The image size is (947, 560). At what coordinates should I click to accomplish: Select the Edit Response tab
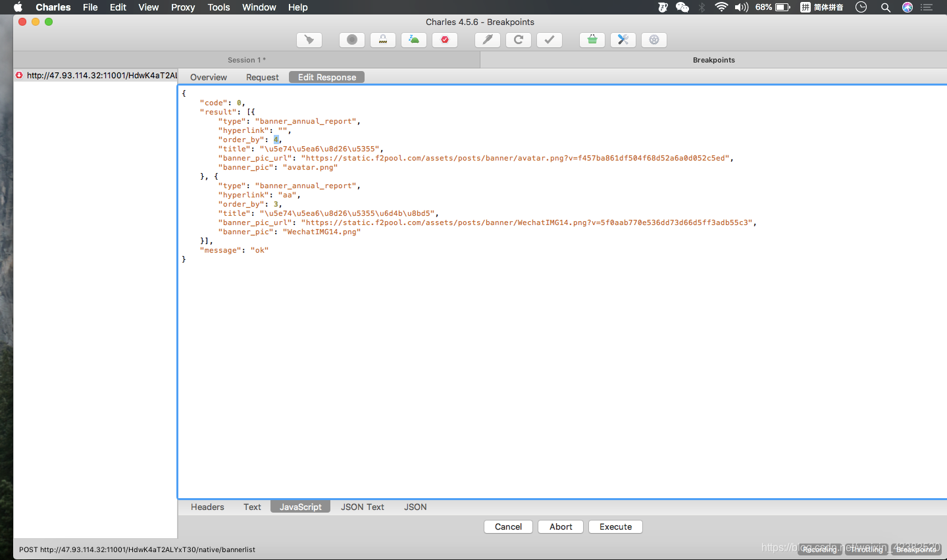pos(327,77)
